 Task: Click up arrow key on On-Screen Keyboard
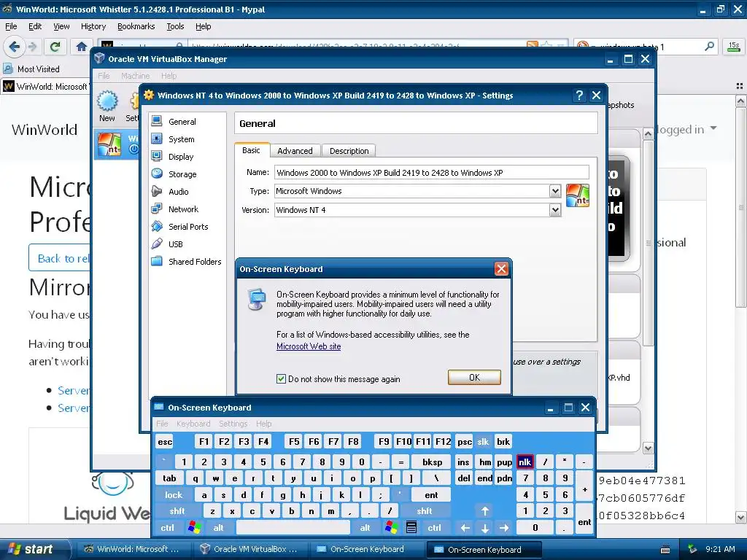pos(485,511)
